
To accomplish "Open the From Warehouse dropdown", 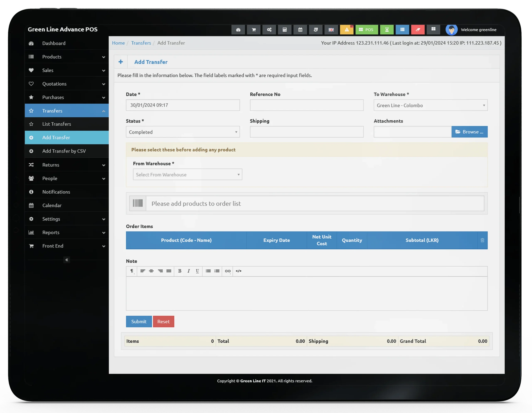I will (x=187, y=174).
